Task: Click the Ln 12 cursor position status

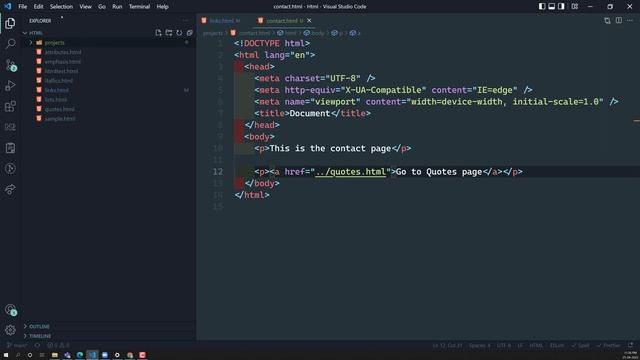Action: [447, 345]
